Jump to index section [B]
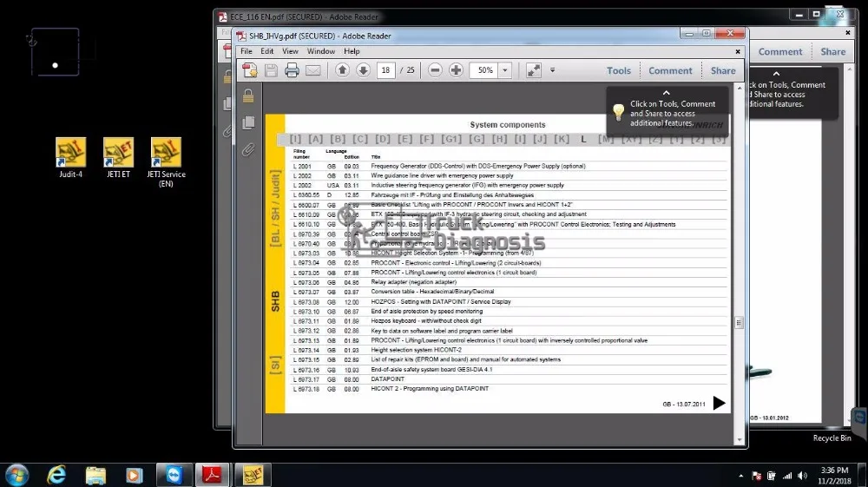Image resolution: width=868 pixels, height=487 pixels. coord(338,139)
